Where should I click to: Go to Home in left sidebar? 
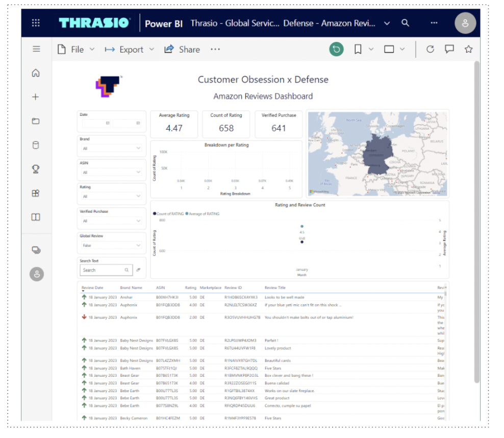pos(36,73)
